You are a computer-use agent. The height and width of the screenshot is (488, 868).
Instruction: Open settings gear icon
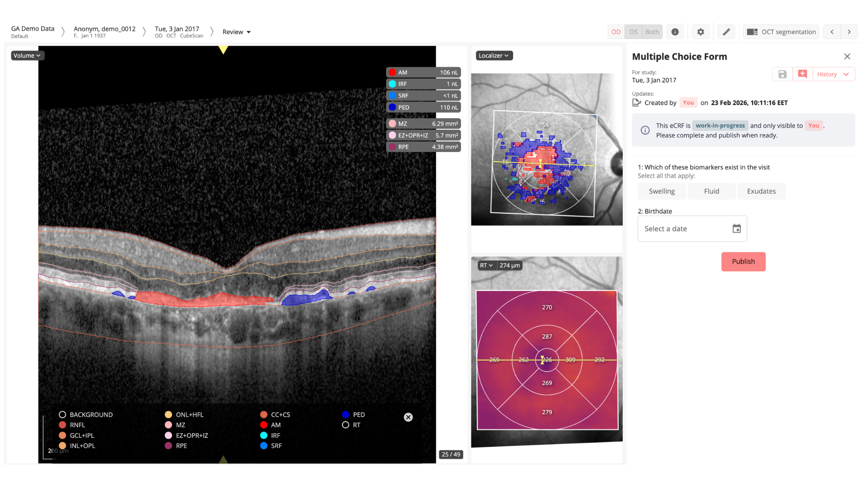coord(700,32)
